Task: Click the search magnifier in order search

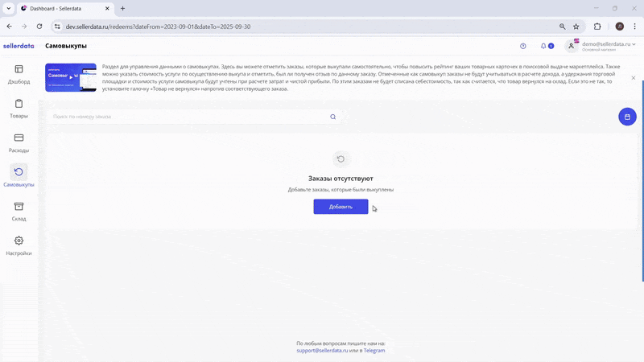Action: [332, 117]
